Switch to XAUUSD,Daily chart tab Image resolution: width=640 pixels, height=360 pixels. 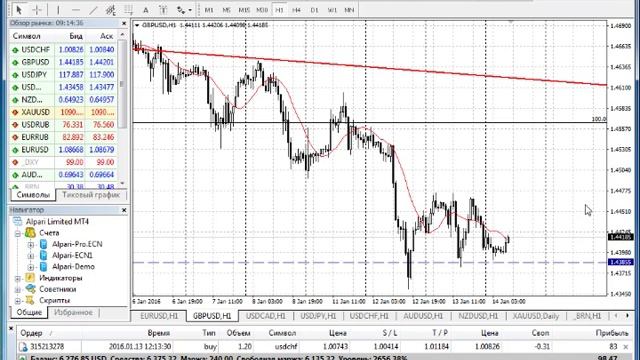(x=536, y=316)
